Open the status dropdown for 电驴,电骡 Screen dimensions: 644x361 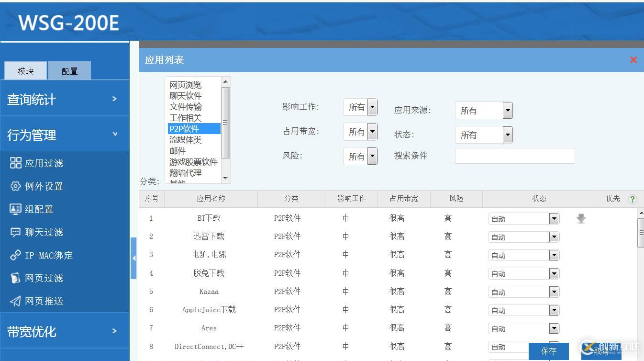(523, 255)
